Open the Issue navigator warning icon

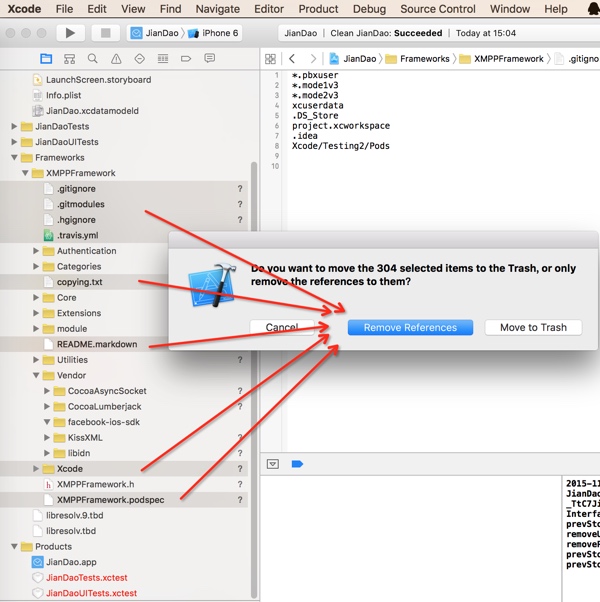coord(116,58)
